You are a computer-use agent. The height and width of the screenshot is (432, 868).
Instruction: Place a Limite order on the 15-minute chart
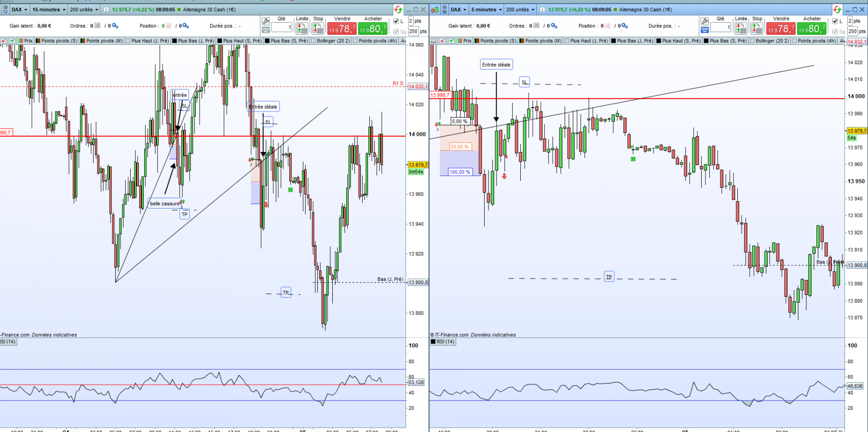[x=302, y=29]
